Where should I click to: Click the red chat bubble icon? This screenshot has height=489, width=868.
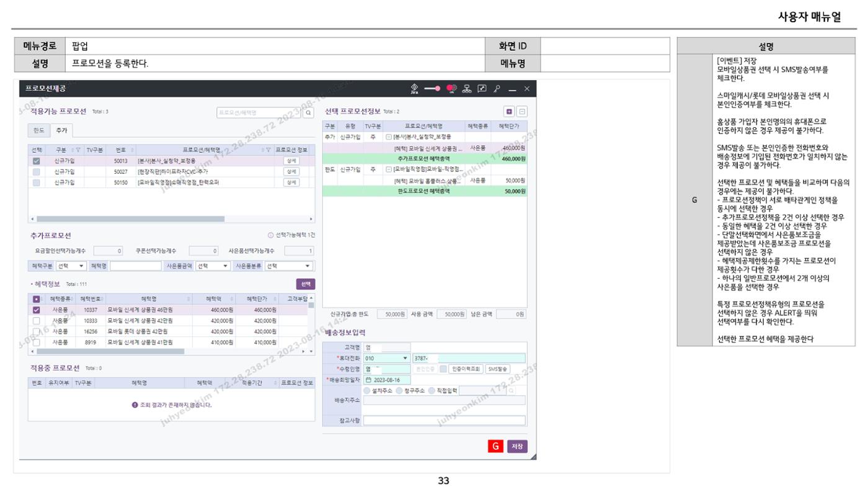[x=451, y=89]
